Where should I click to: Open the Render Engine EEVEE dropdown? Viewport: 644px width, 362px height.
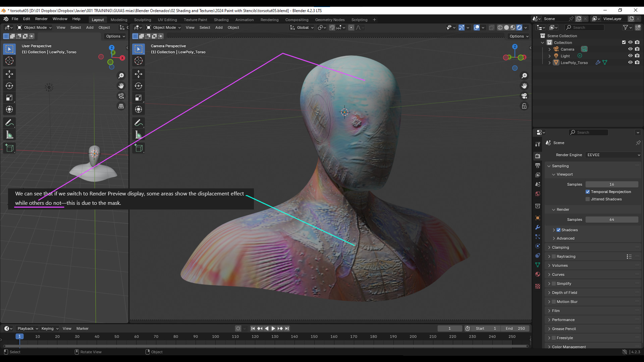(x=613, y=155)
